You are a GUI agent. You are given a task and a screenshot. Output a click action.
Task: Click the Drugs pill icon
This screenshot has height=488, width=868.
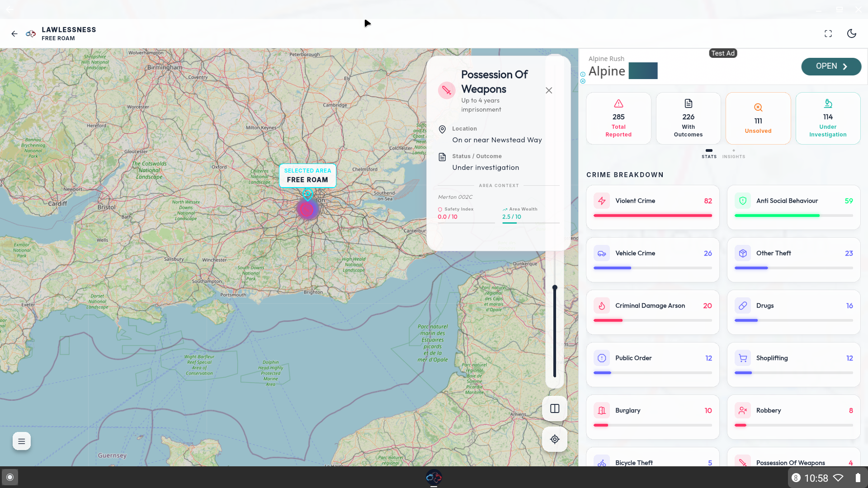point(743,306)
